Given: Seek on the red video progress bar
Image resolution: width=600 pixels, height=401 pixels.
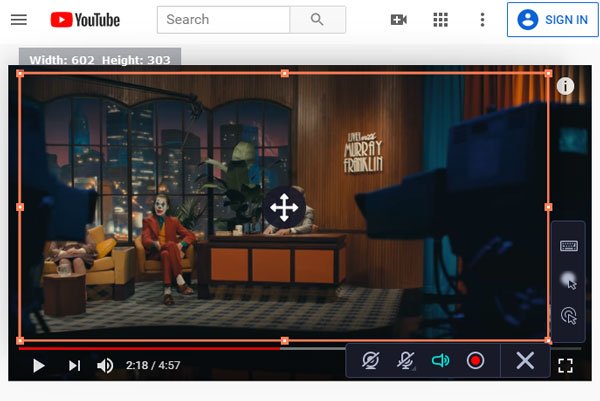Looking at the screenshot, I should [150, 349].
